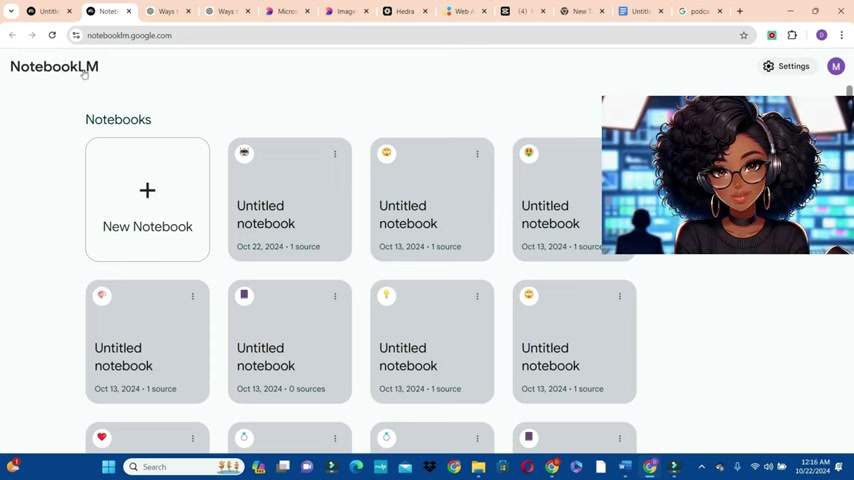Open the Mail app from the taskbar

pos(405,467)
